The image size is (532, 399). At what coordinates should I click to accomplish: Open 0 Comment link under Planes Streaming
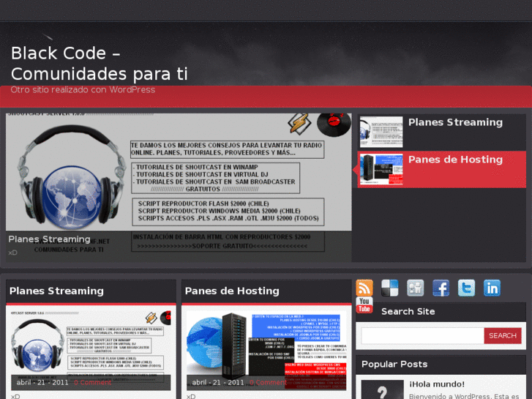pos(93,382)
